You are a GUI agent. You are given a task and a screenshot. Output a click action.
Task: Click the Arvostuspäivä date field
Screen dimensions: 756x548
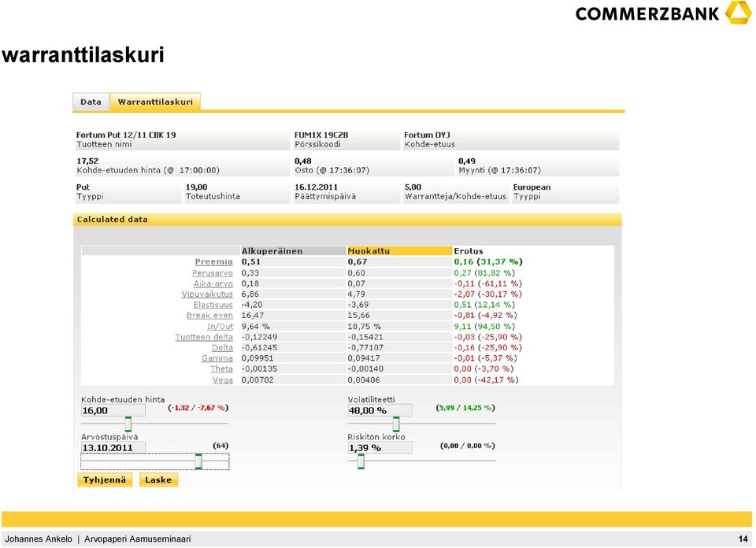(x=113, y=448)
